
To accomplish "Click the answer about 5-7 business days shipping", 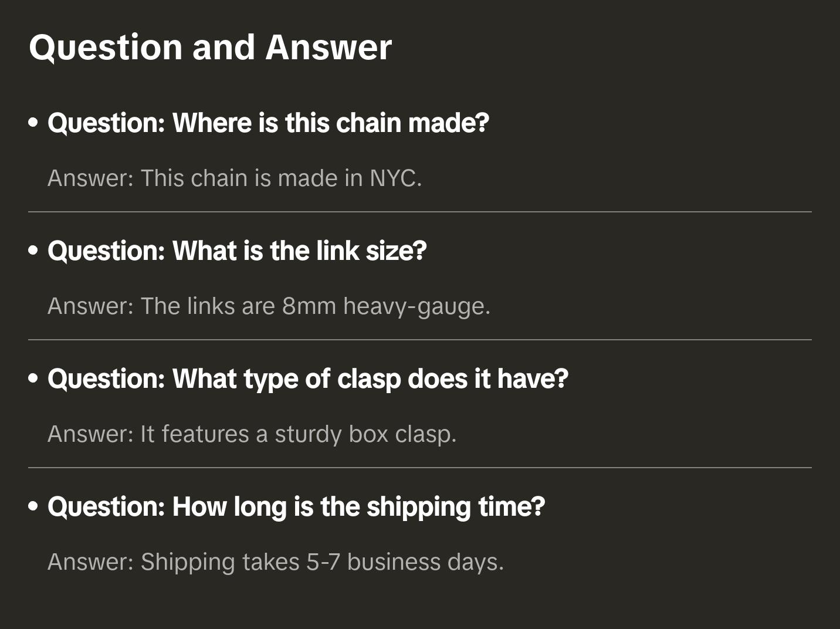I will coord(276,562).
